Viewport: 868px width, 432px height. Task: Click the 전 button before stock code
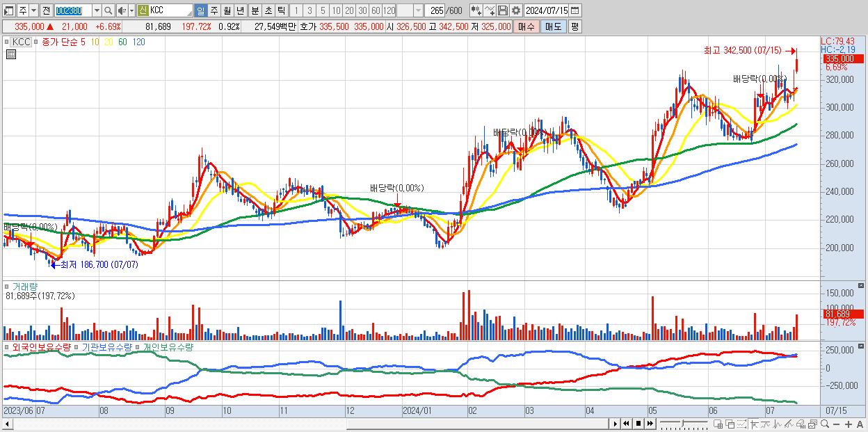point(46,10)
